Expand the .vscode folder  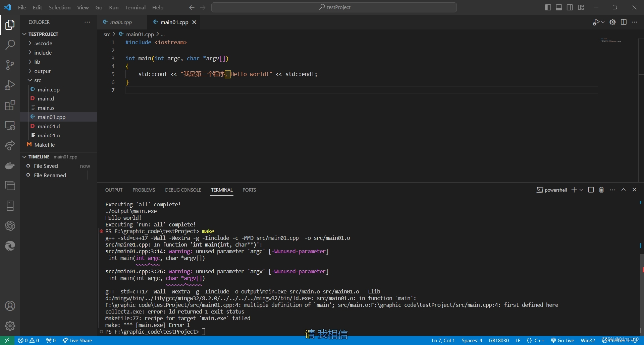click(x=59, y=43)
